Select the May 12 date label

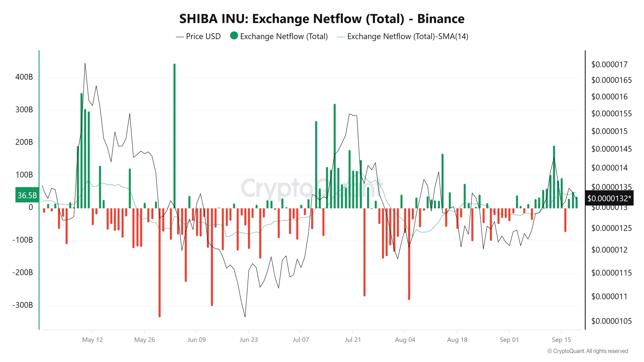pos(93,340)
